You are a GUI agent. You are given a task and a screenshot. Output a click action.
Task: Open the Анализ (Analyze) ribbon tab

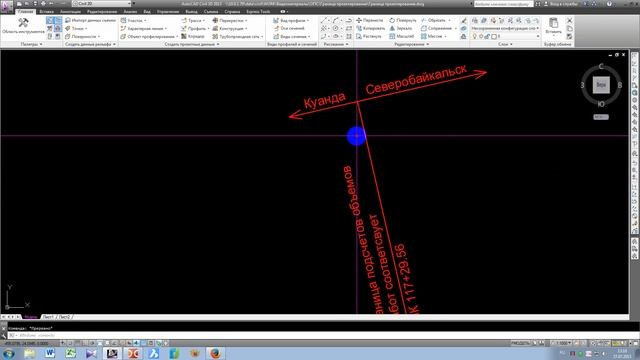(130, 11)
